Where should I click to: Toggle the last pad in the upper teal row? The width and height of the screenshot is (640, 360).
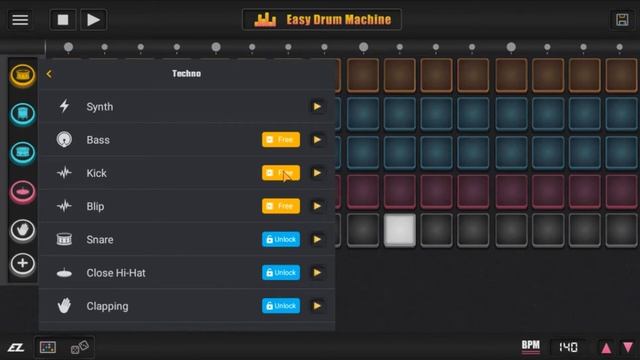tap(621, 114)
